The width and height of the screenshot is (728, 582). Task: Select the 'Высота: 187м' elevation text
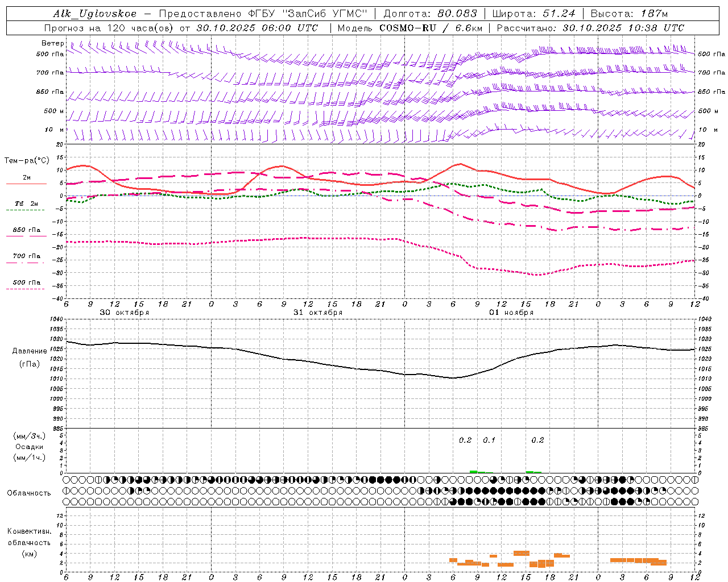click(630, 14)
